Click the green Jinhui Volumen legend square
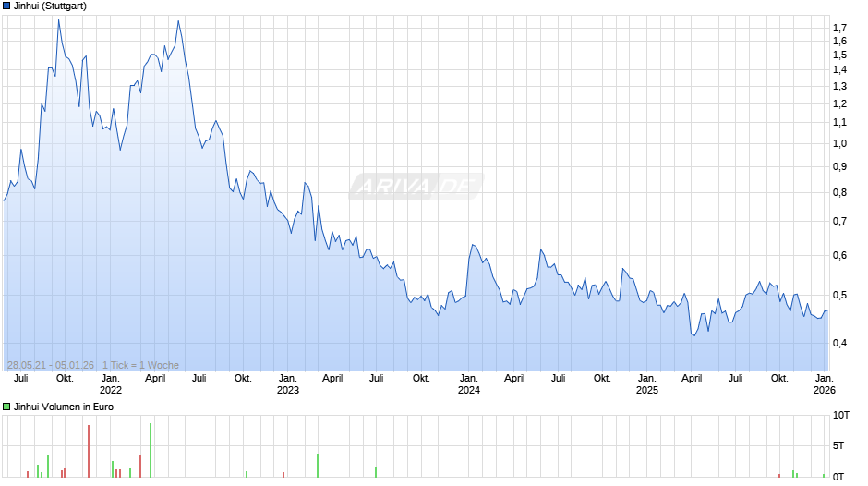Viewport: 868px width, 486px height. point(6,407)
